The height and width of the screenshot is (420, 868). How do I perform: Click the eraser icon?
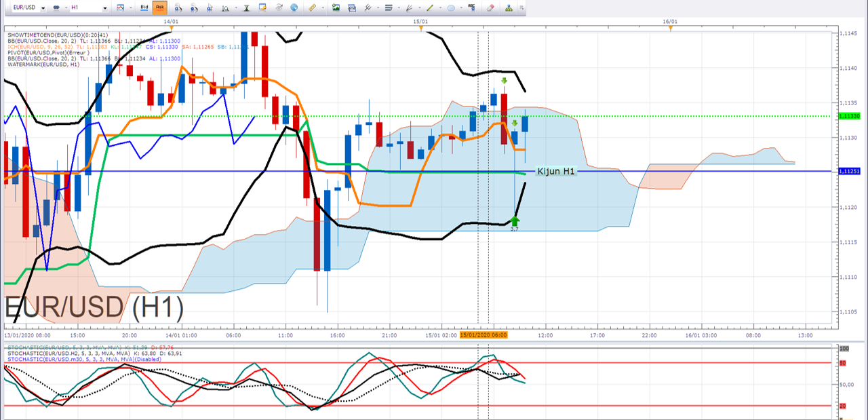[490, 7]
